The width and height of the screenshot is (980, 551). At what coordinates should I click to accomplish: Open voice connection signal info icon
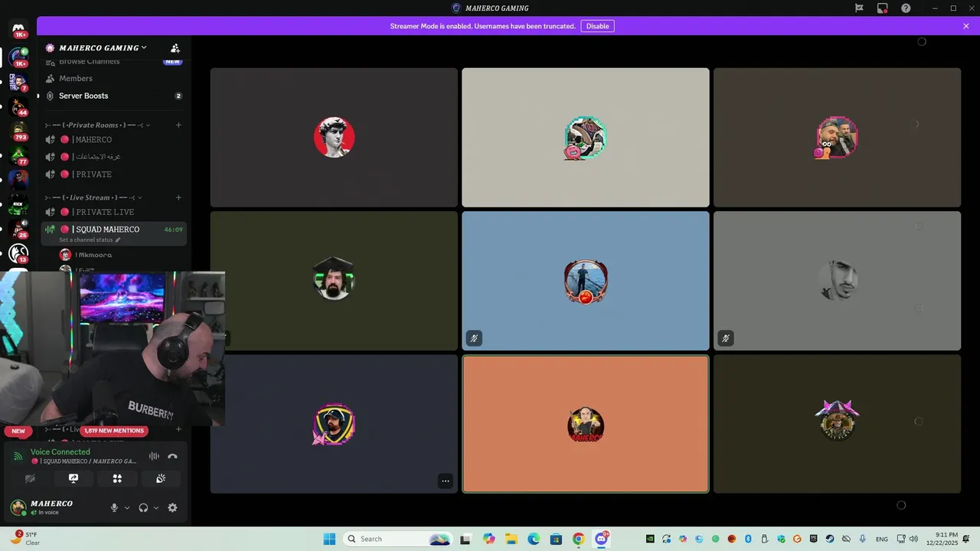[18, 456]
